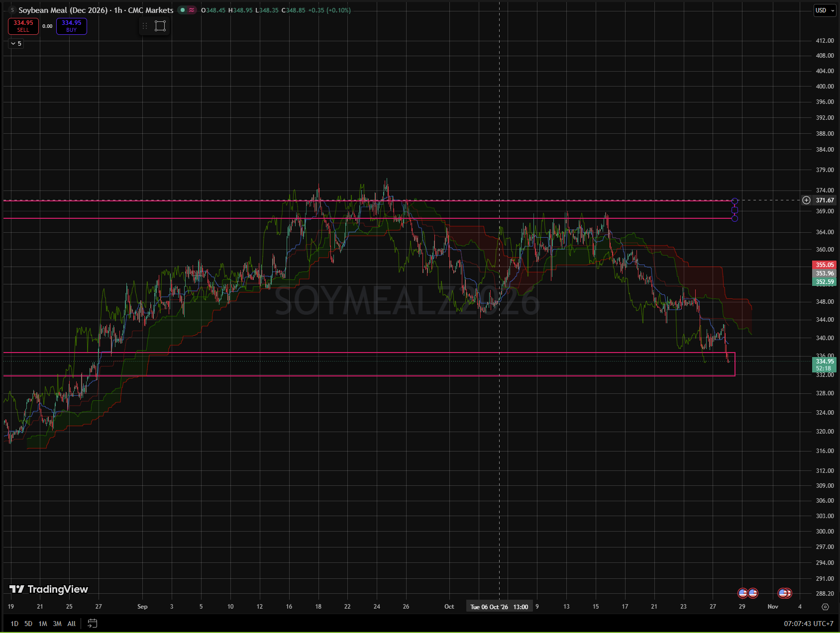Click the 400.00 price axis label
840x633 pixels.
click(825, 87)
